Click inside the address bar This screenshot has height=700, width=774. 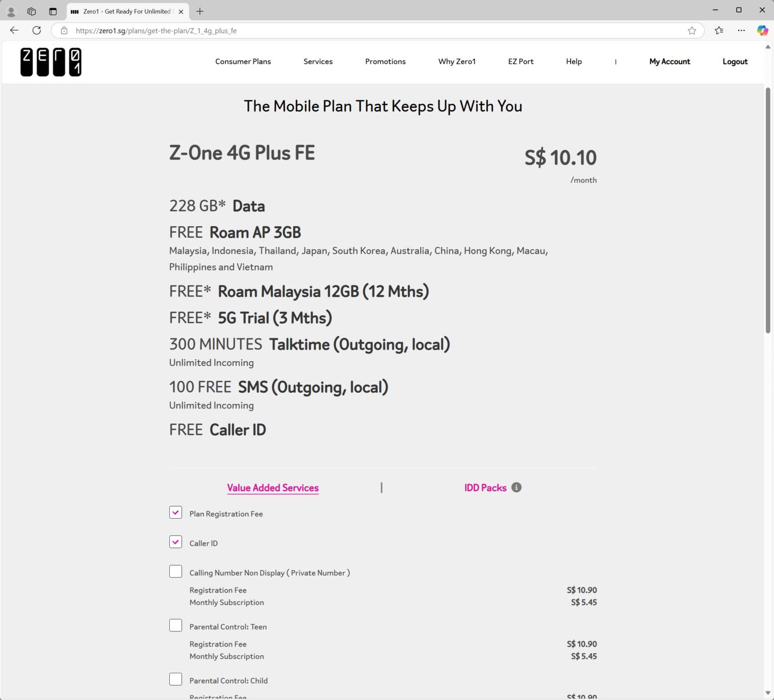[353, 30]
